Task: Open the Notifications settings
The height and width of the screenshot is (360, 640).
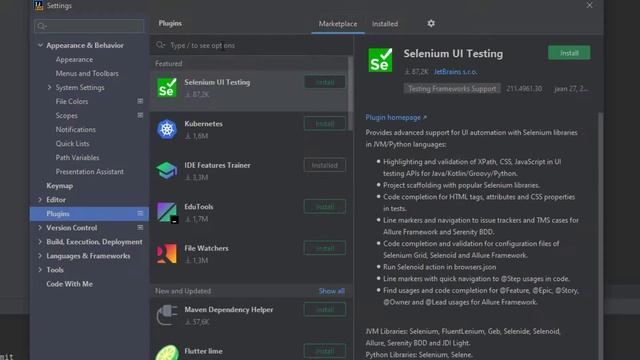Action: (76, 129)
